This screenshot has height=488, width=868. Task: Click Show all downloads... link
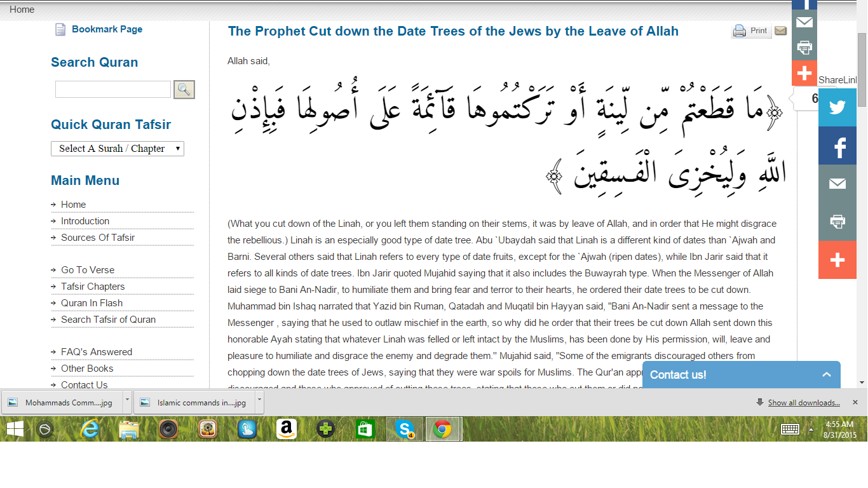804,403
